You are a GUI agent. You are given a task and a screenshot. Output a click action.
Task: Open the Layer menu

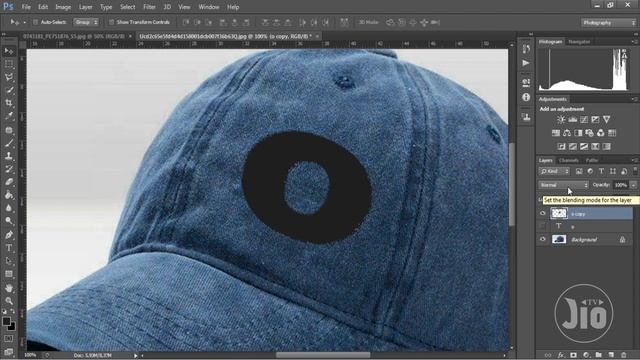coord(85,7)
